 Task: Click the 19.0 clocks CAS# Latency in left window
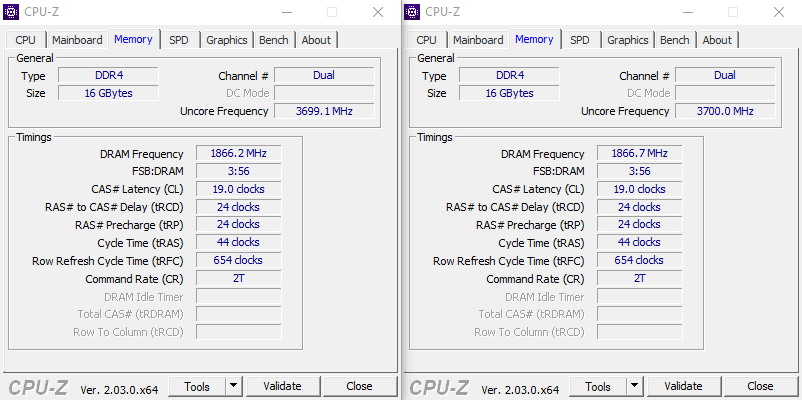tap(239, 189)
